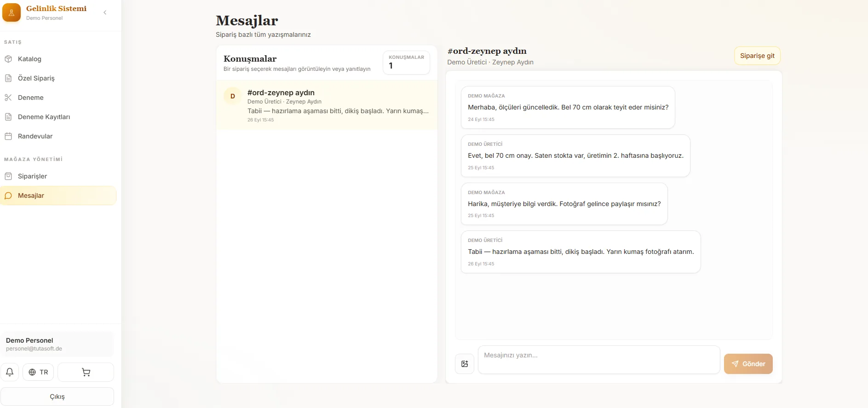The height and width of the screenshot is (408, 868).
Task: Open Deneme Kayıtları in the sidebar
Action: click(x=58, y=117)
